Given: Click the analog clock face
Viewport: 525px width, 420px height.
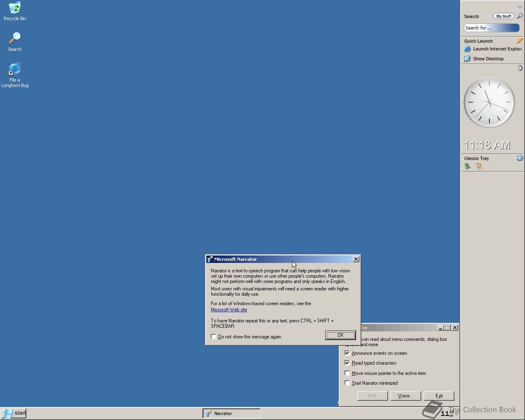Looking at the screenshot, I should point(489,103).
